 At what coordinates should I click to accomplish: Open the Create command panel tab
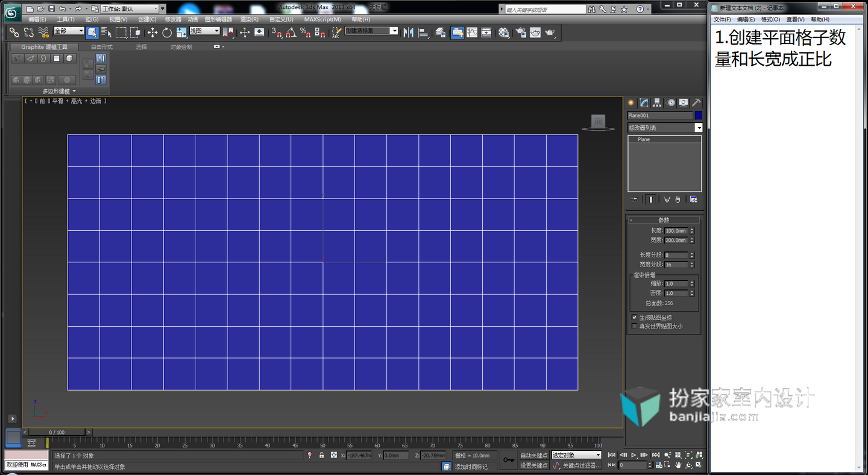click(631, 102)
